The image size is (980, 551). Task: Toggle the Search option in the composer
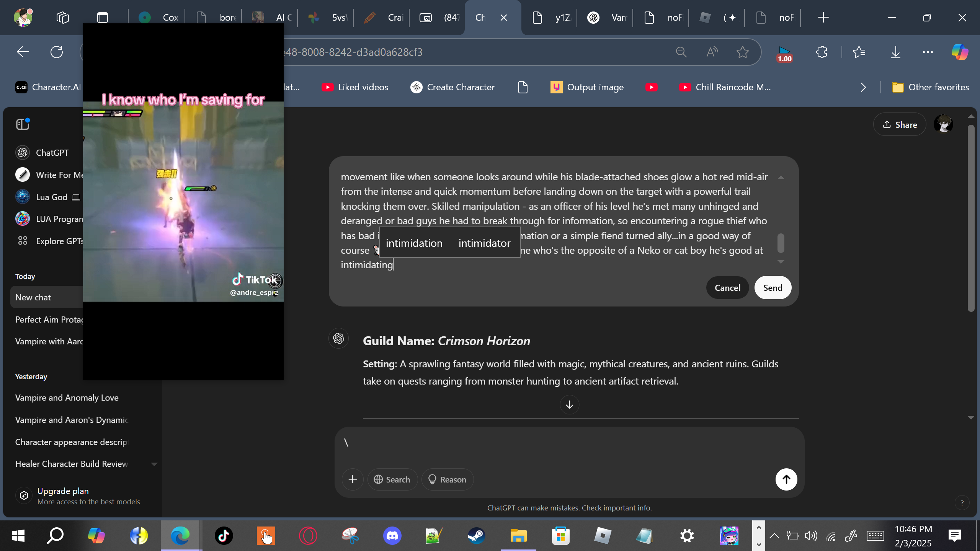point(392,479)
